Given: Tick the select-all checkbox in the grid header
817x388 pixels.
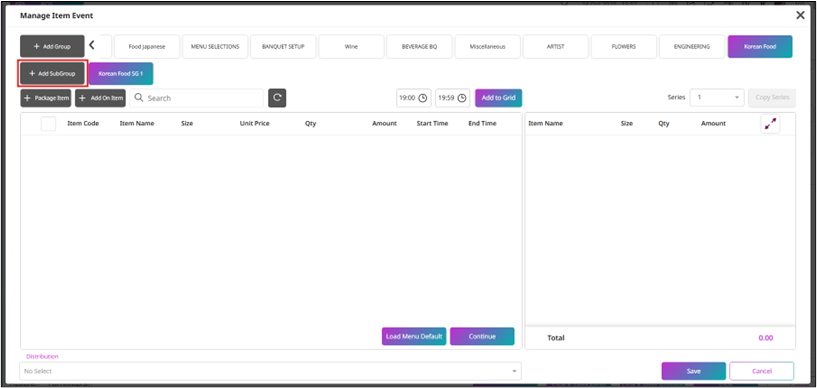Looking at the screenshot, I should tap(48, 123).
